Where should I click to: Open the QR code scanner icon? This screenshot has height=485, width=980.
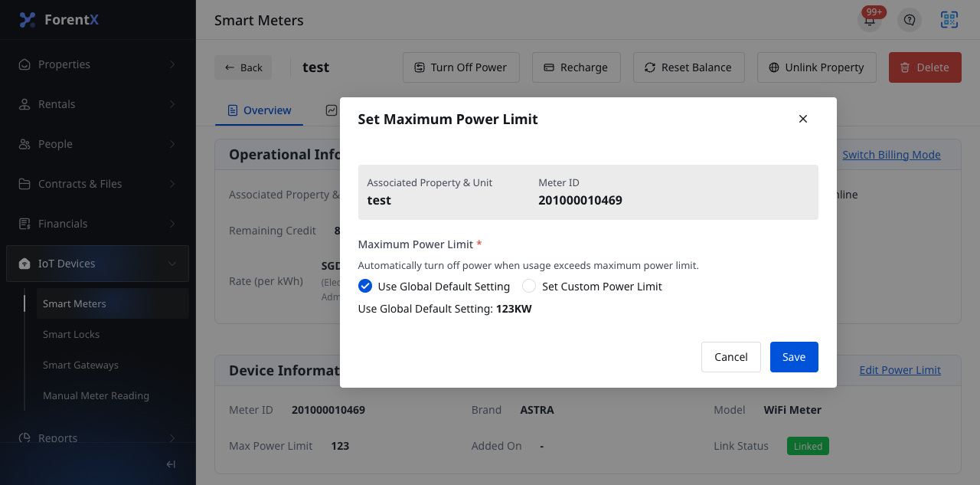pyautogui.click(x=949, y=20)
